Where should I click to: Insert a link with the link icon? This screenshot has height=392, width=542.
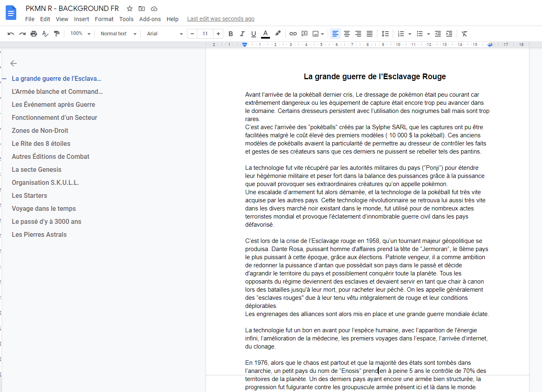[293, 34]
